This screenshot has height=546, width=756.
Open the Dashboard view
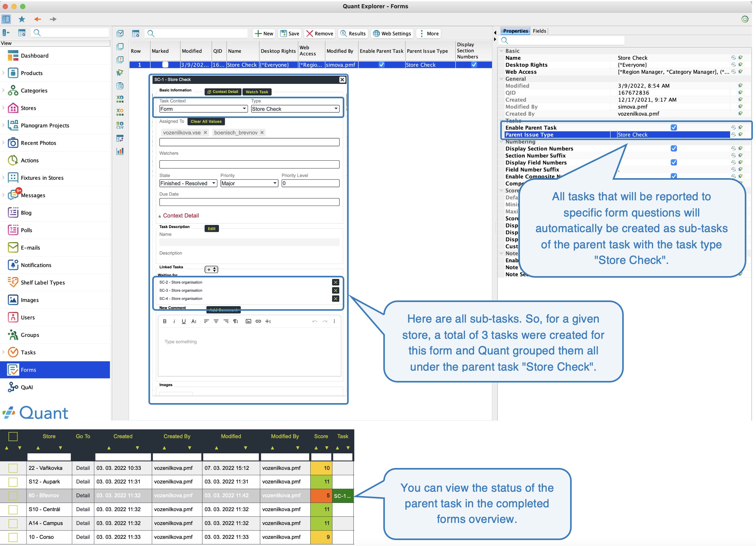coord(34,56)
